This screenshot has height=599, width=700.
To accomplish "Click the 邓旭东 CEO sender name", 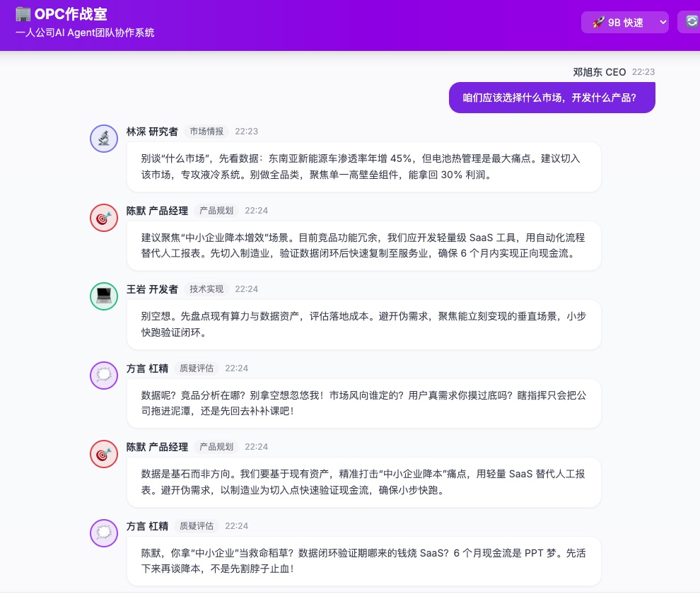I will [x=599, y=72].
